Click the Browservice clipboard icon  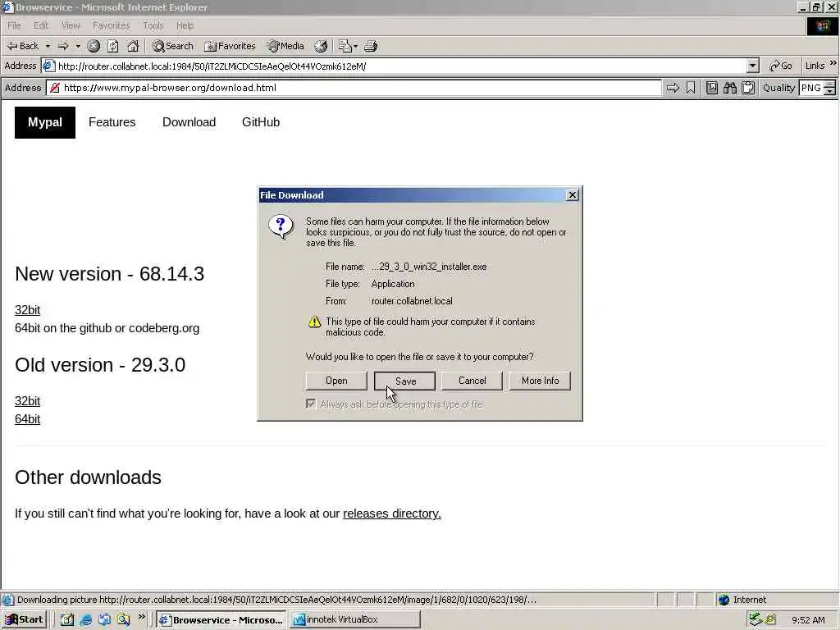click(748, 88)
